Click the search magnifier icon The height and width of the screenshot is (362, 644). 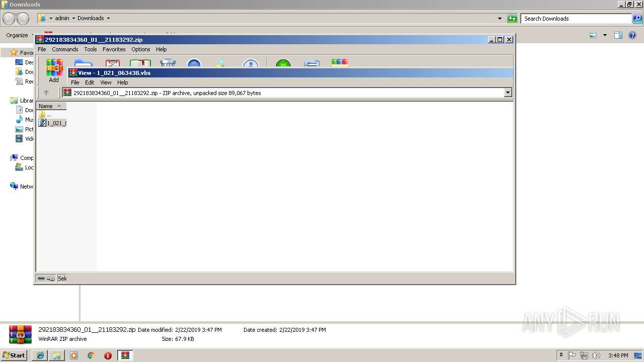(637, 19)
